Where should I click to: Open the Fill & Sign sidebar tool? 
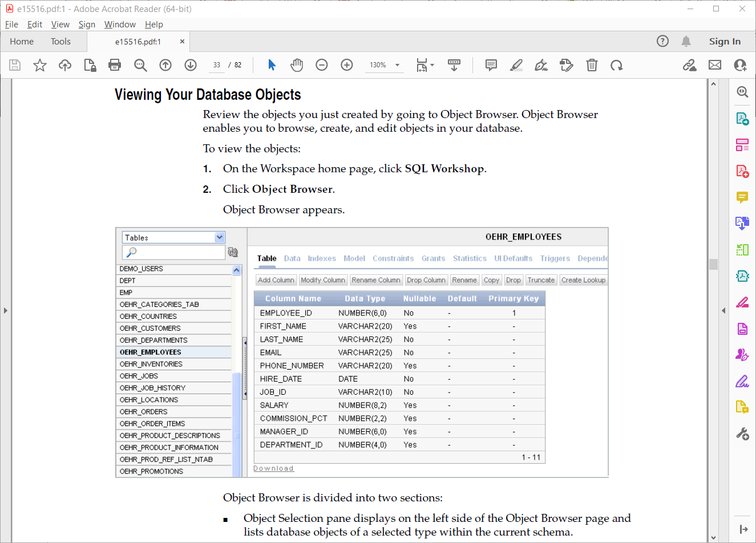pyautogui.click(x=742, y=381)
